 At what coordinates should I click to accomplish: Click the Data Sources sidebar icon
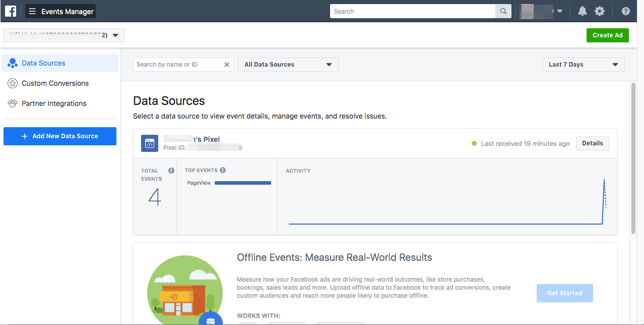pos(13,63)
